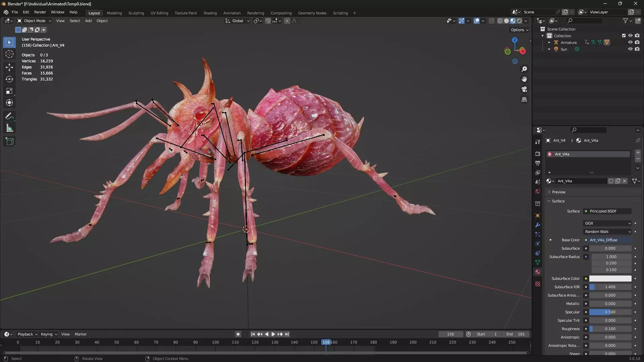Toggle X-ray display
This screenshot has height=362, width=644.
[491, 21]
